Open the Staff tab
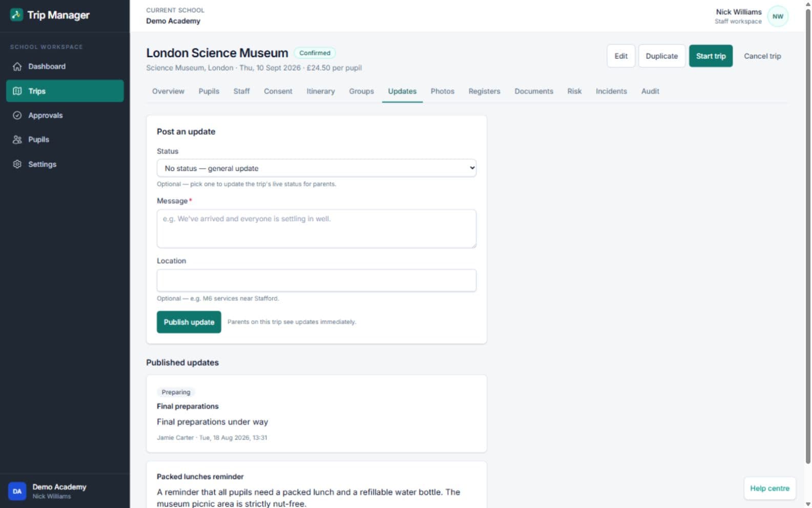Screen dimensions: 812x508 click(x=241, y=91)
